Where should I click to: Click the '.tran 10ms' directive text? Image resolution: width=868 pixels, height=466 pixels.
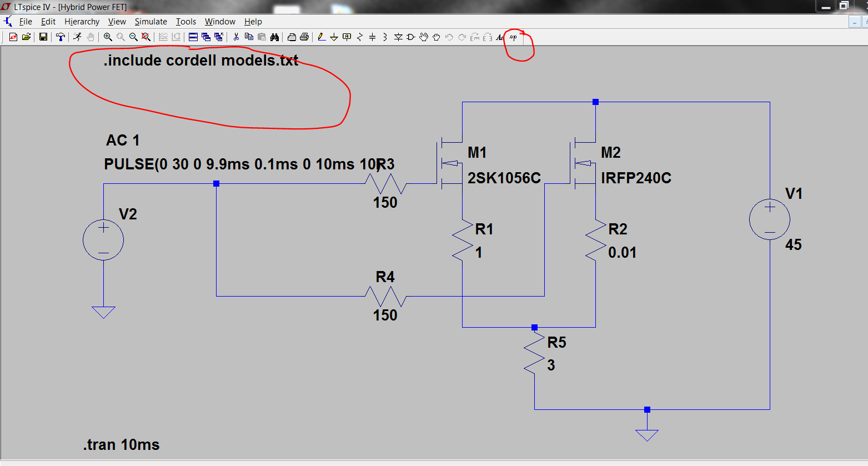122,444
